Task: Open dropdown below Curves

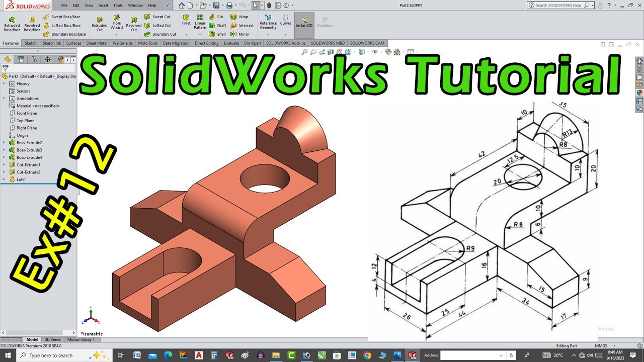Action: pyautogui.click(x=286, y=35)
